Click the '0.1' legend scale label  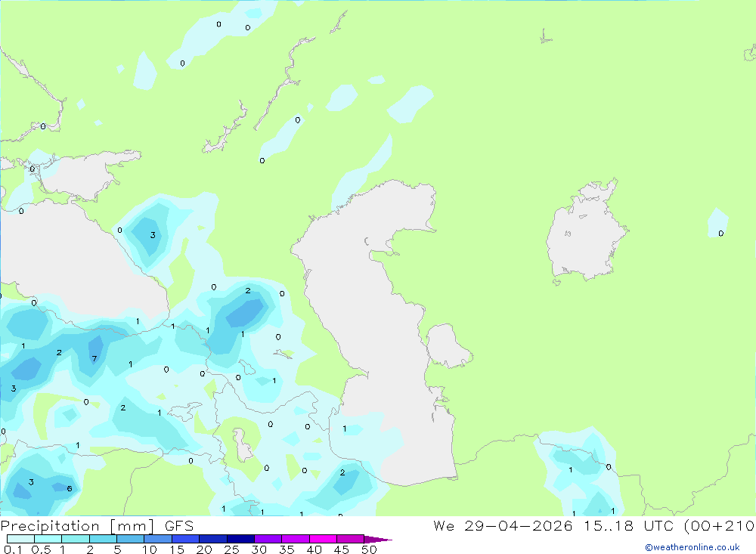[x=13, y=549]
